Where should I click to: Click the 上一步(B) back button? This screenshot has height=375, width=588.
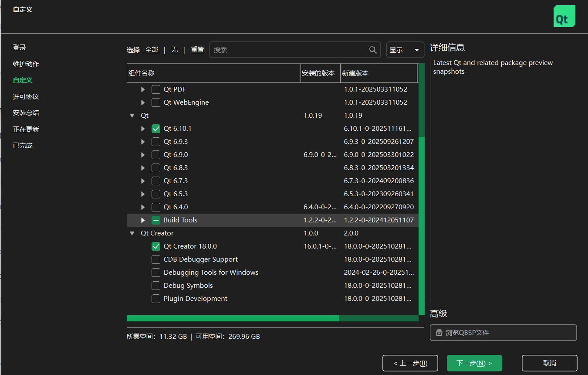pyautogui.click(x=410, y=363)
